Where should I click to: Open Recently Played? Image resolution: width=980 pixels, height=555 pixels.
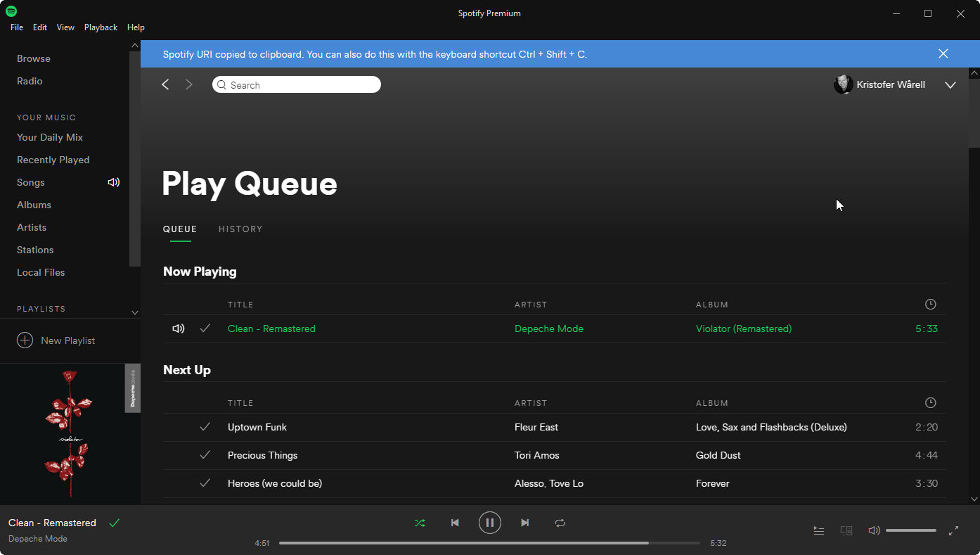pos(53,160)
